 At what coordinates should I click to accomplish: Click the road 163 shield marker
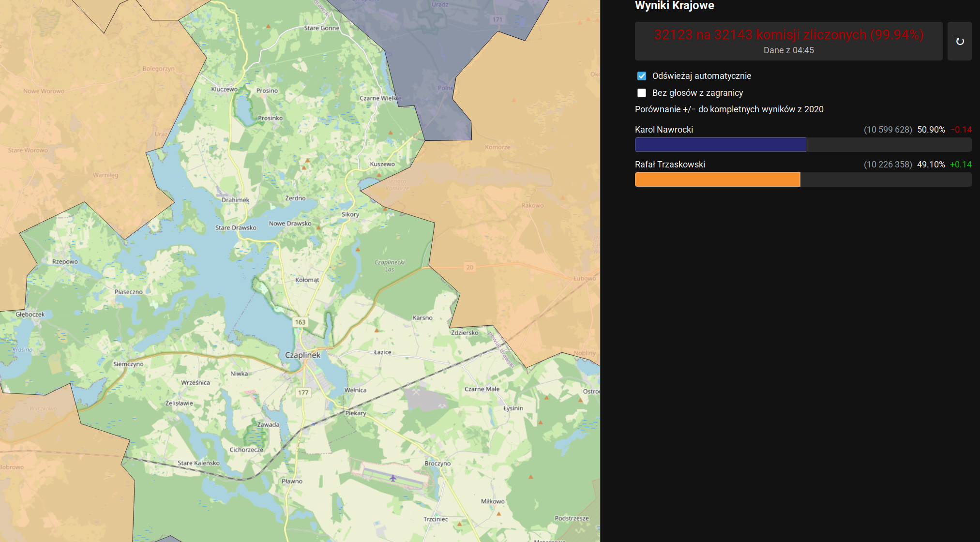point(301,322)
